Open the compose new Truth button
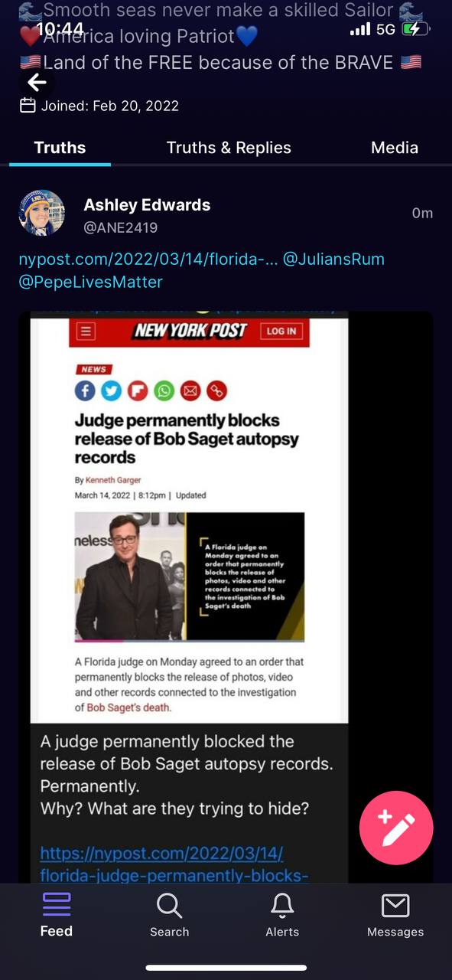 [396, 828]
